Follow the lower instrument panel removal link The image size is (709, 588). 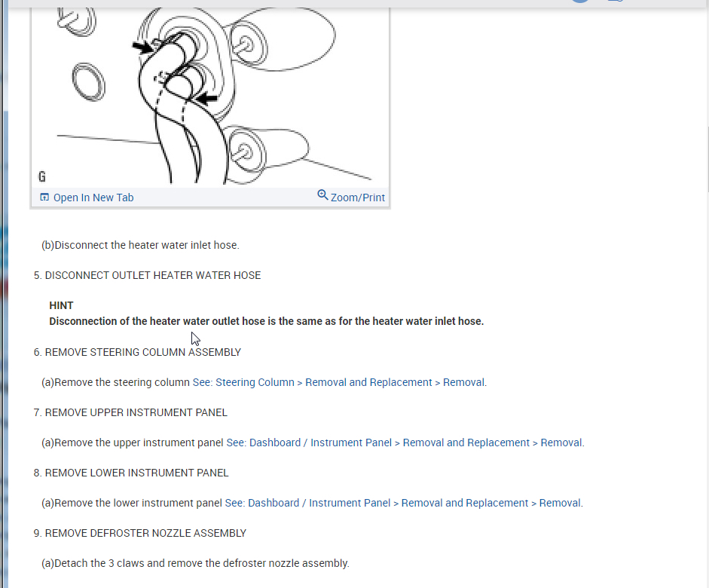coord(403,503)
